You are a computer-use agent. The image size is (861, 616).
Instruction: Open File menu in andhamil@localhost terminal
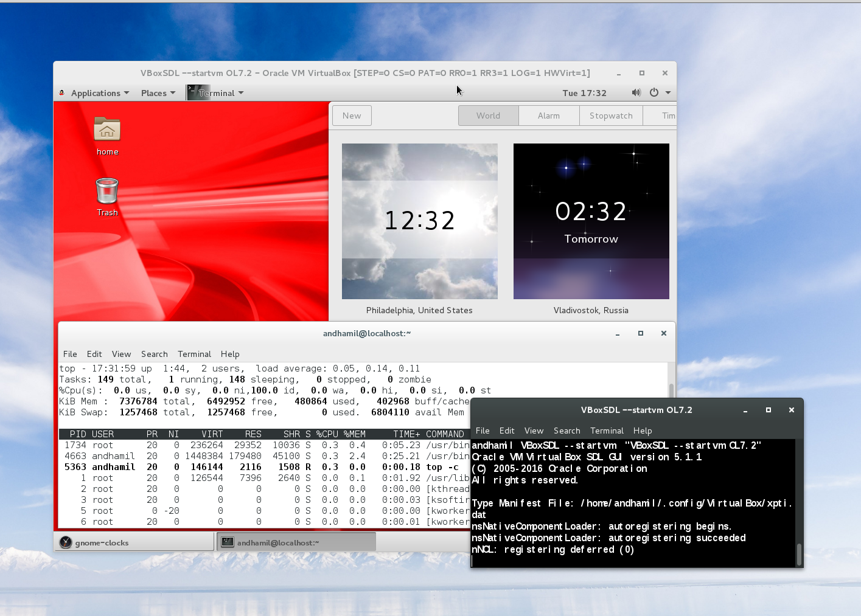tap(70, 354)
